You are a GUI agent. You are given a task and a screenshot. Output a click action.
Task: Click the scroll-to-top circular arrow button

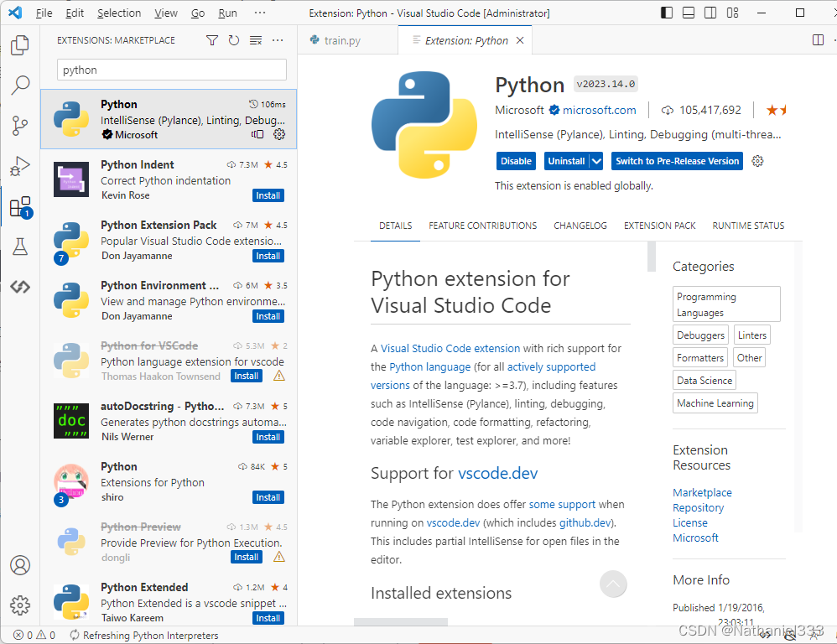613,584
